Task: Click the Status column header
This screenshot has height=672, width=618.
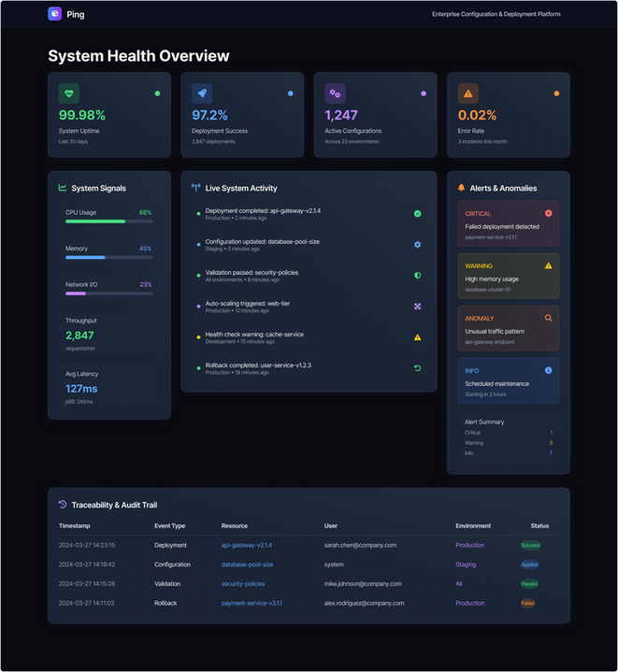Action: point(539,526)
